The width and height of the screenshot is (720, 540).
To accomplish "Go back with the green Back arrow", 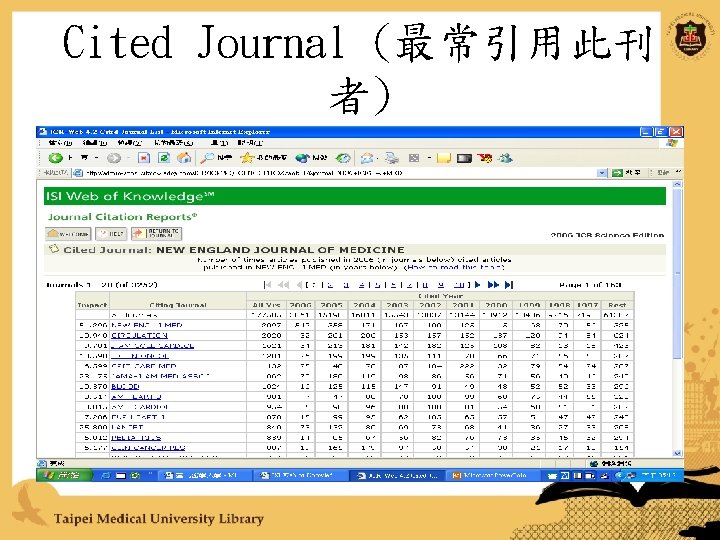I will (x=56, y=158).
